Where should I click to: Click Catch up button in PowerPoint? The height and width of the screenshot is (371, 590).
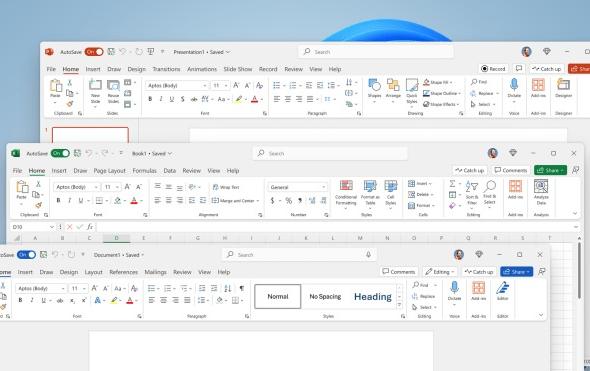547,69
